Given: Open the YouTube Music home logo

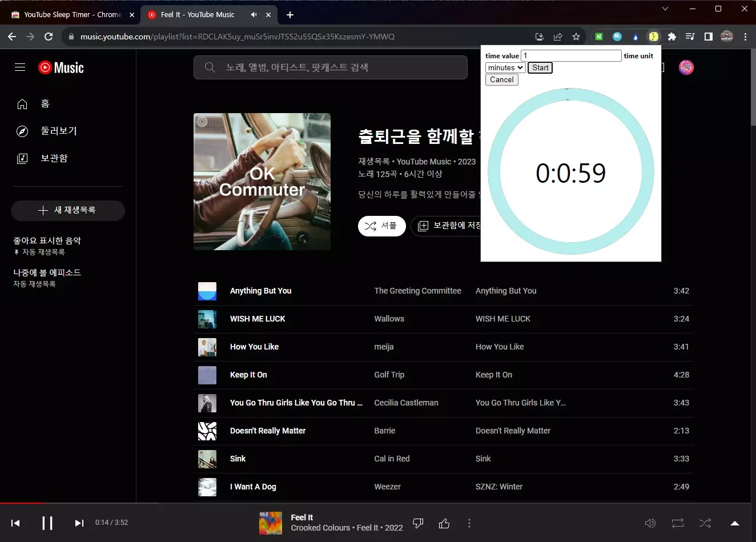Looking at the screenshot, I should click(61, 67).
